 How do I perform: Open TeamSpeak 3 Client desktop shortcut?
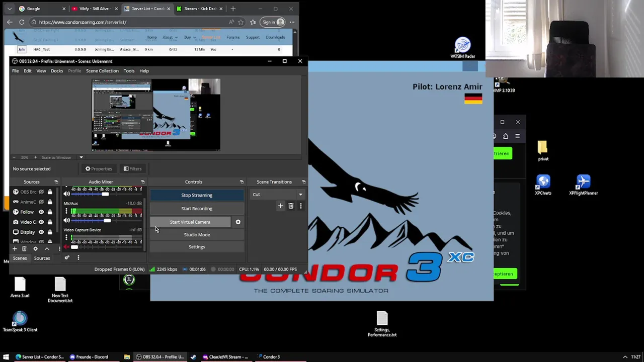(20, 322)
